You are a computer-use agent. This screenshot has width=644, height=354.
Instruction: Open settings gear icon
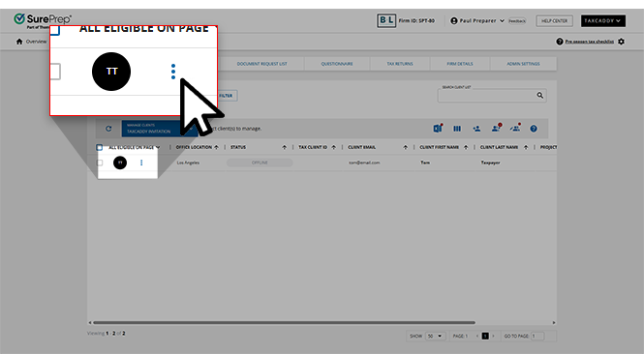click(621, 42)
